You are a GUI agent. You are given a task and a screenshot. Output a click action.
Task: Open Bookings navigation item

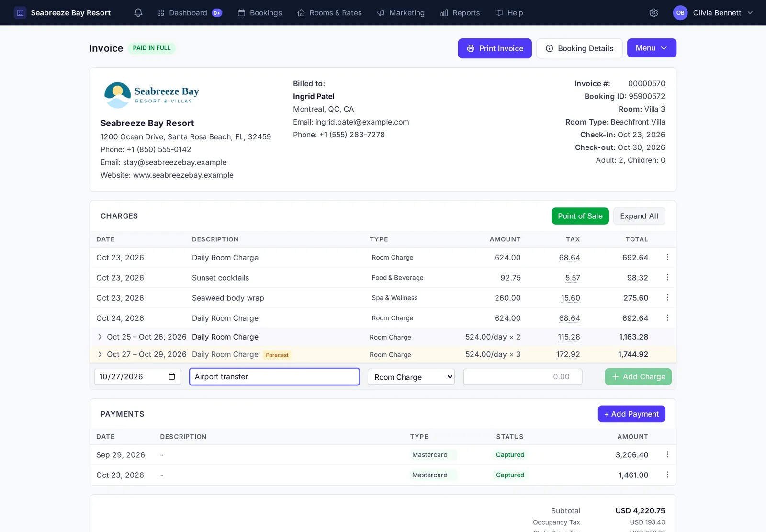260,13
